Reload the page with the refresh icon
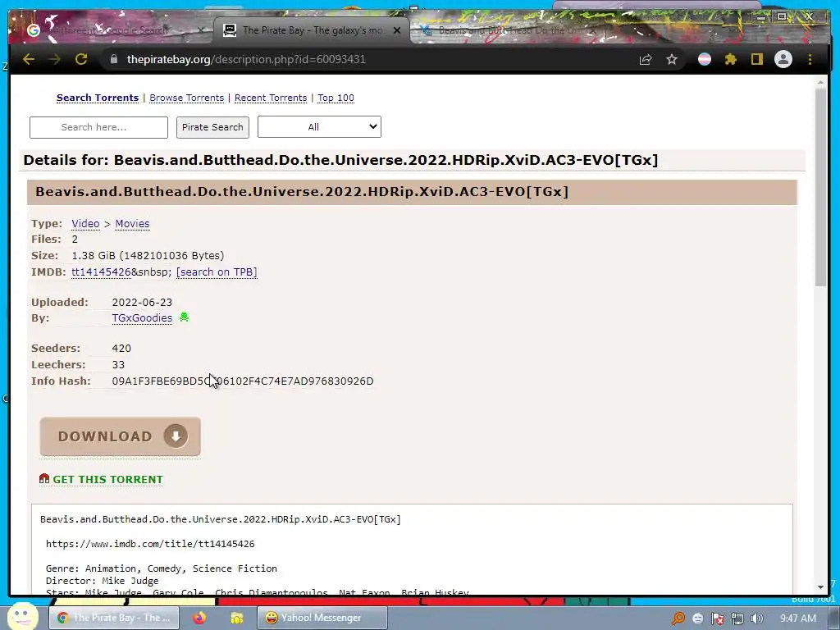840x630 pixels. tap(81, 59)
